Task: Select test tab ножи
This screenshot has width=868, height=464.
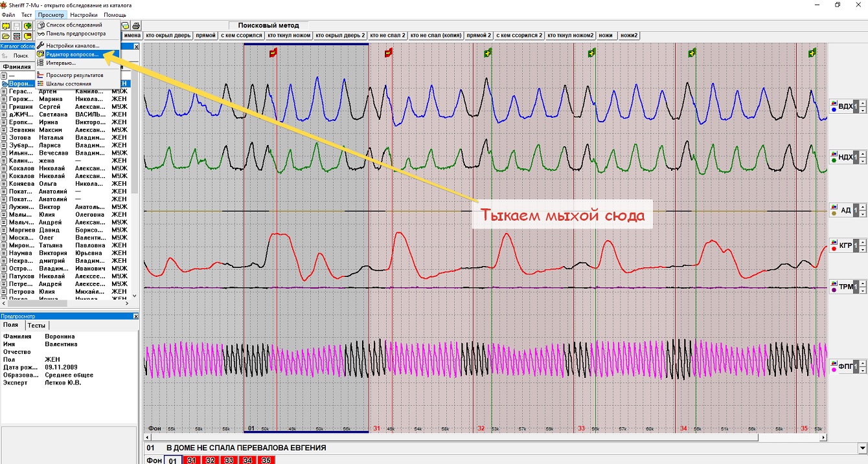Action: [606, 36]
